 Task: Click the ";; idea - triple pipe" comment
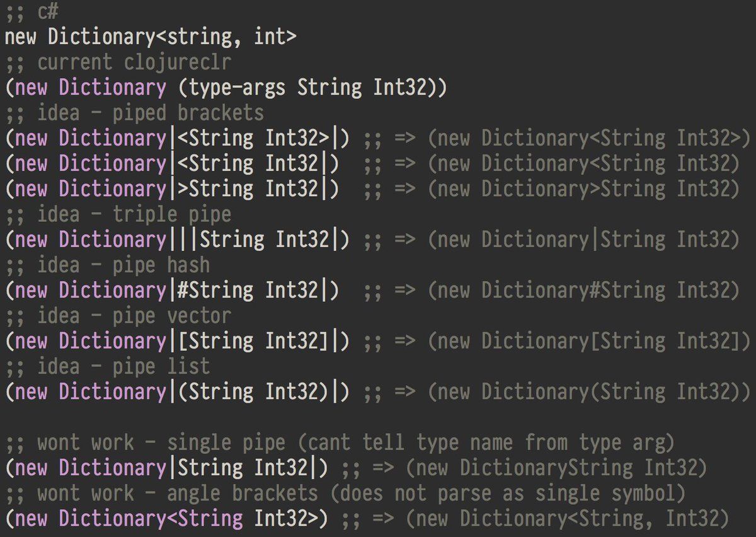(x=118, y=214)
